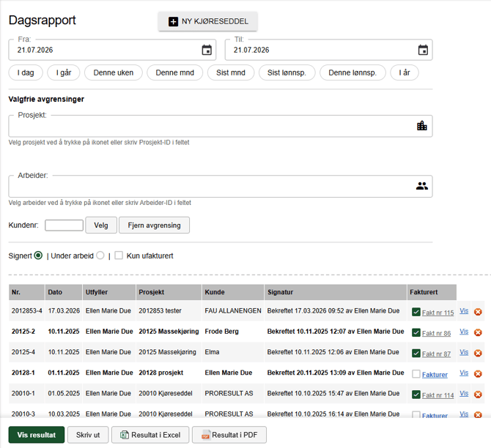This screenshot has height=448, width=491.
Task: Click the Kundenr input box
Action: click(64, 225)
